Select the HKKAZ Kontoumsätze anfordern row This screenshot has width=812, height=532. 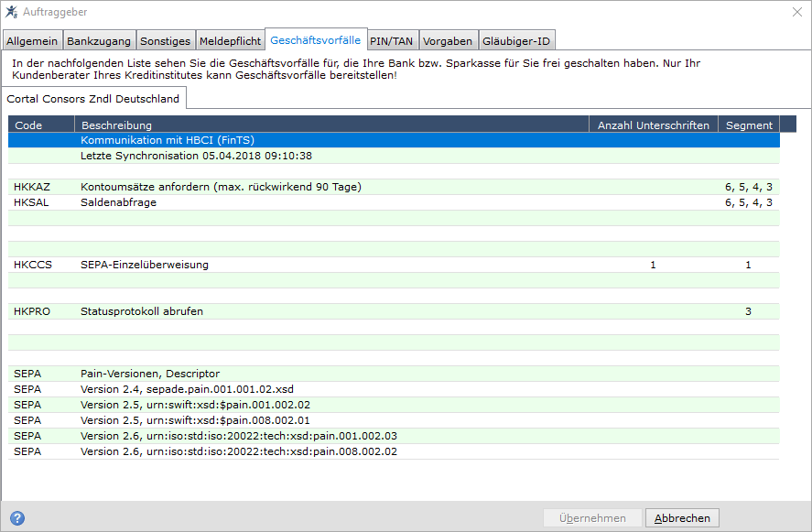[394, 187]
